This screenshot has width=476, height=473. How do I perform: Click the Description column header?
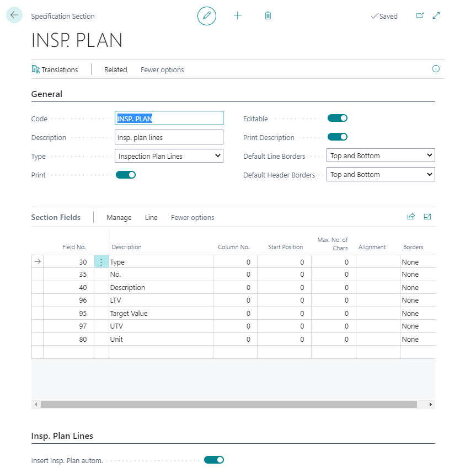click(126, 247)
